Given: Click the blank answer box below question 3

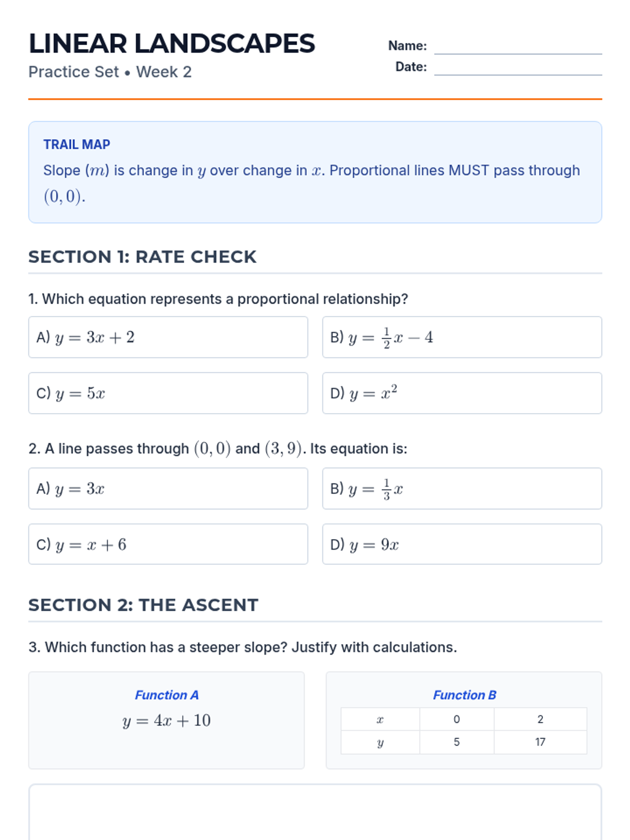Looking at the screenshot, I should [x=315, y=813].
